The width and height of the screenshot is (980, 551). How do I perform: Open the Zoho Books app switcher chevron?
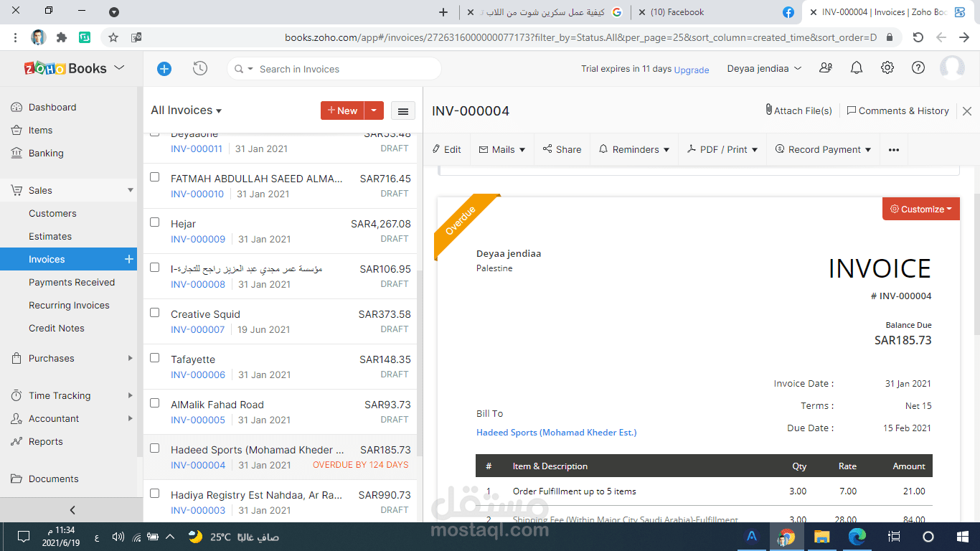pyautogui.click(x=119, y=68)
